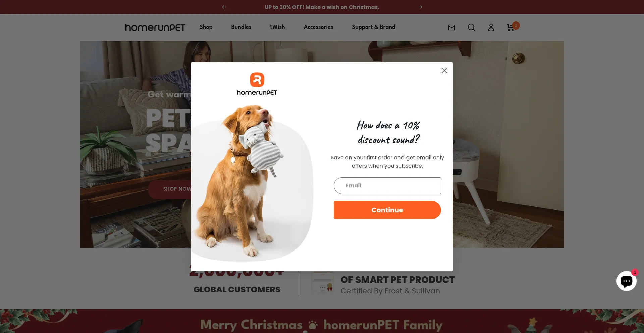The height and width of the screenshot is (333, 644).
Task: Go to homerunPET home logo in header
Action: click(x=155, y=27)
